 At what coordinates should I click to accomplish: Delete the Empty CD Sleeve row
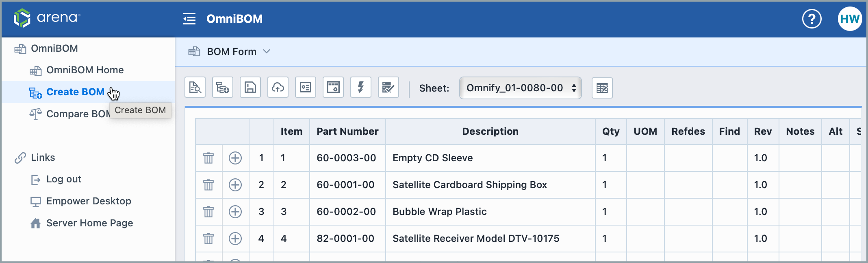coord(208,158)
